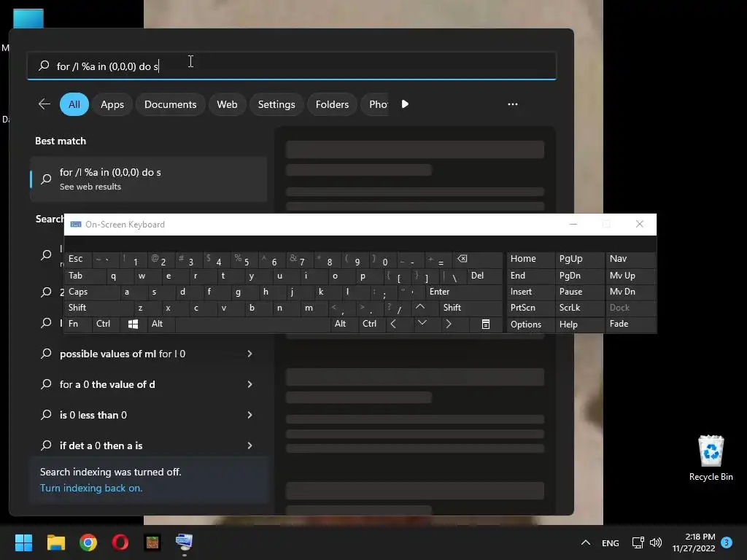Open best match 'for /l %a in (0,0,0) do s'
The image size is (747, 560).
click(149, 179)
